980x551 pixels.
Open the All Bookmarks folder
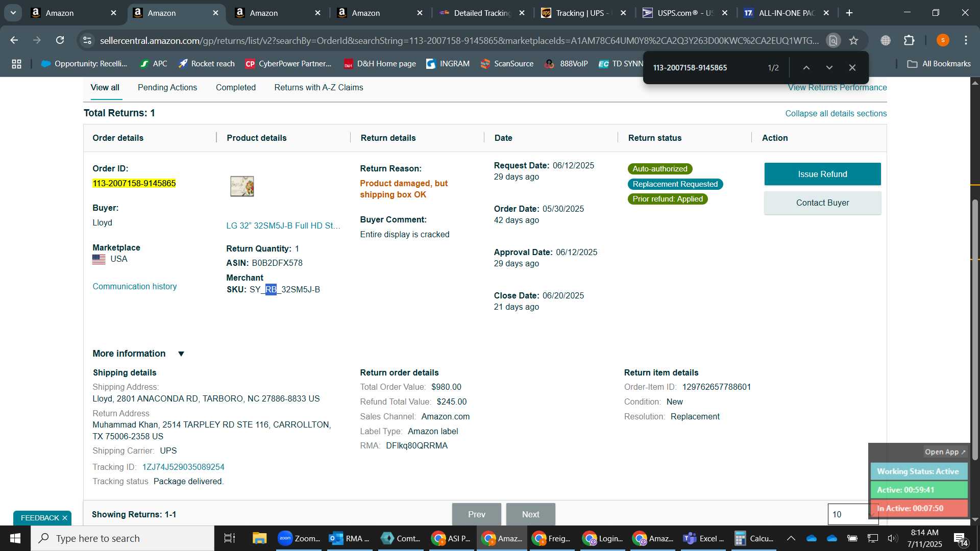pos(939,64)
